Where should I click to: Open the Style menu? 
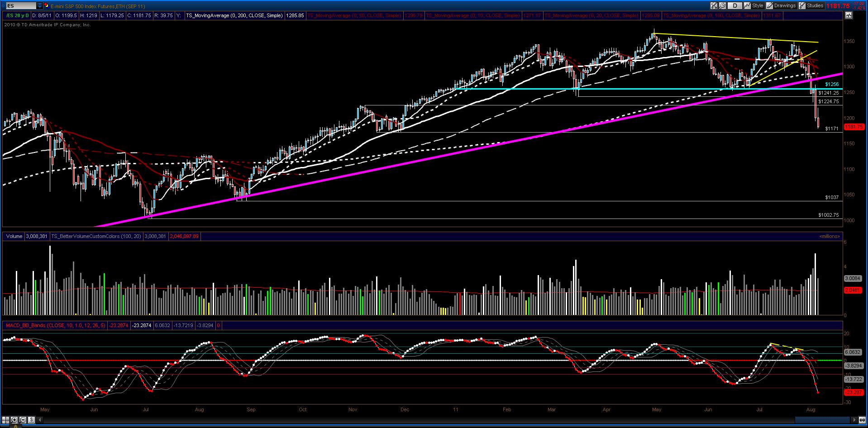(x=754, y=6)
